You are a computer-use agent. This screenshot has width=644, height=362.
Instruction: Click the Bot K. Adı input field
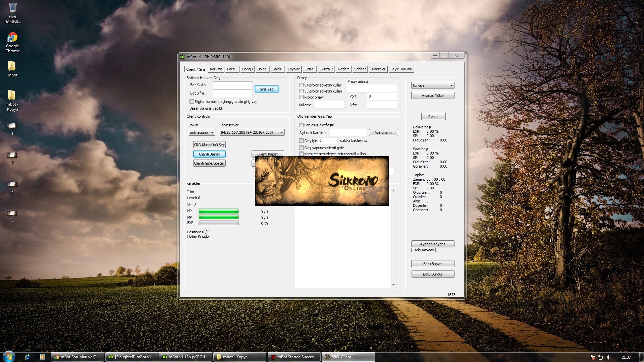tap(232, 85)
